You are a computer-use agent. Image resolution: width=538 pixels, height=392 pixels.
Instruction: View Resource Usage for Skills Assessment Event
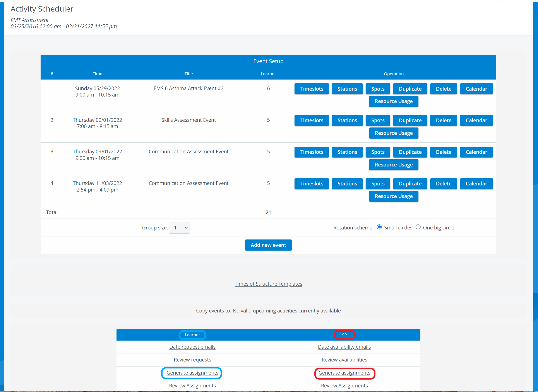tap(394, 133)
